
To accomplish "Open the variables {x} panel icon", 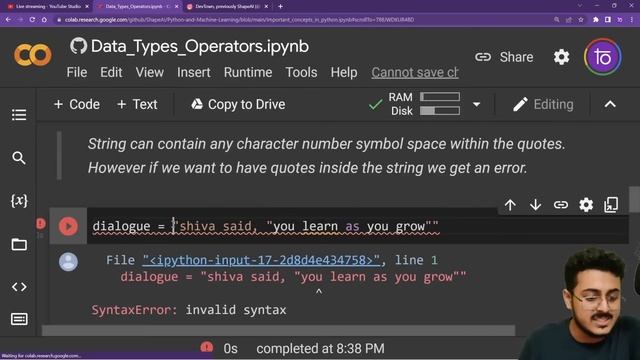I will click(x=19, y=201).
